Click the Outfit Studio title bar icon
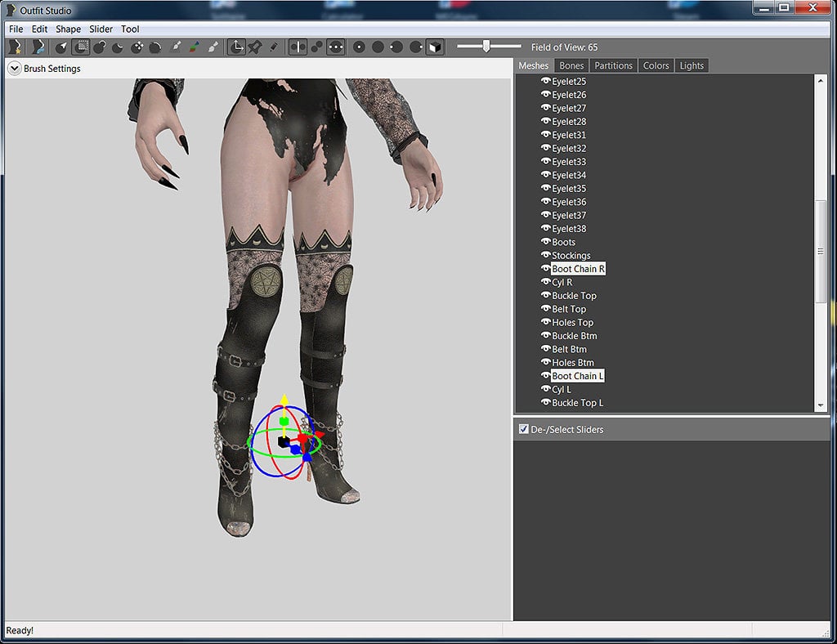 point(11,10)
